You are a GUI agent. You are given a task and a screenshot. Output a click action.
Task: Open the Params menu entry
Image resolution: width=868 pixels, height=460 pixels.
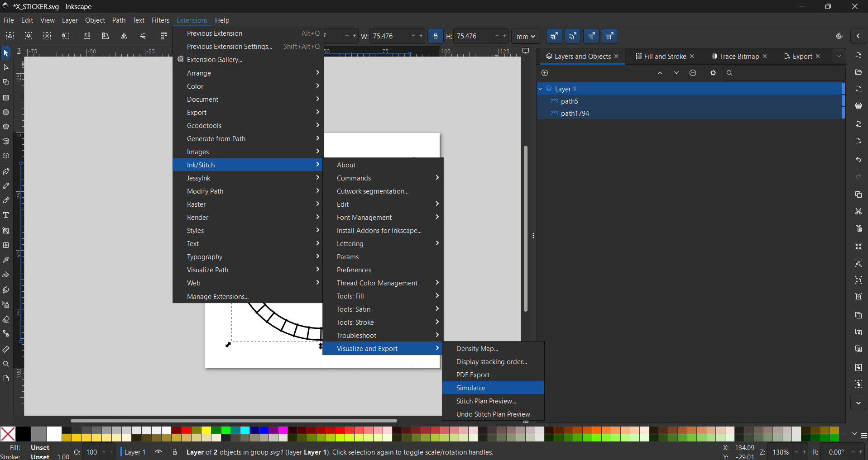383,257
